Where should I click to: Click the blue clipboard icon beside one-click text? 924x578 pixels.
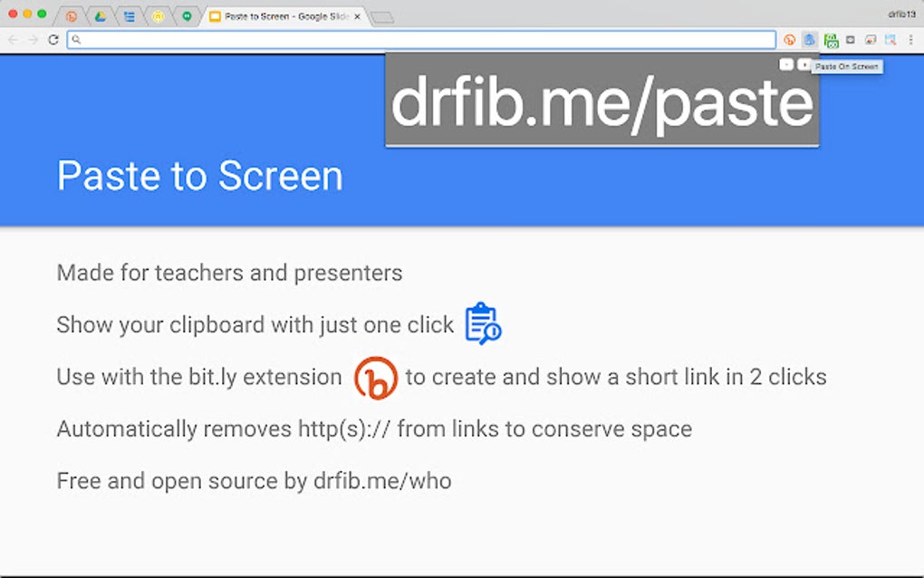point(483,323)
